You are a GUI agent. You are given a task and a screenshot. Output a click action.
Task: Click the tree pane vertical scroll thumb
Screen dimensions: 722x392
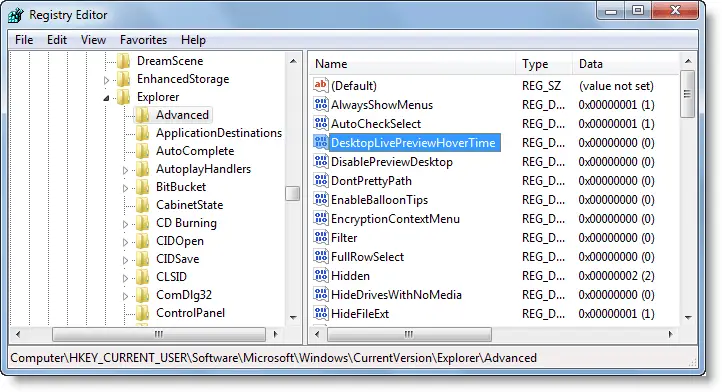click(292, 193)
